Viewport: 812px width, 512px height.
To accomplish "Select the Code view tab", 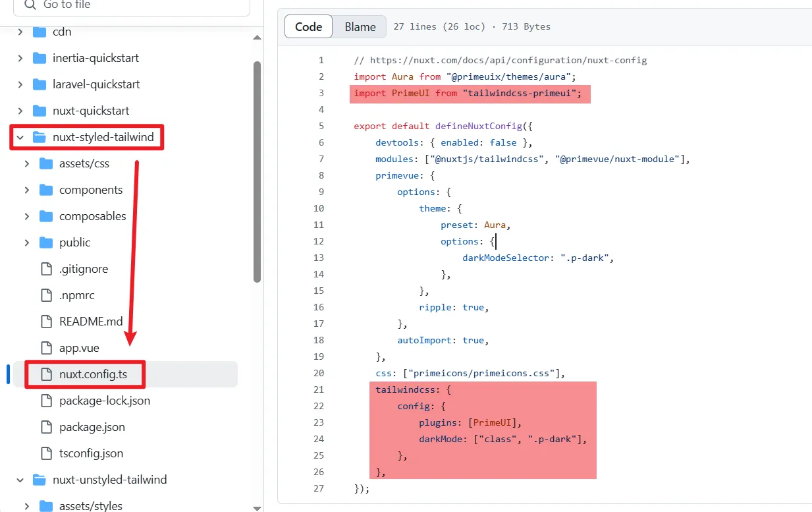I will click(x=308, y=27).
